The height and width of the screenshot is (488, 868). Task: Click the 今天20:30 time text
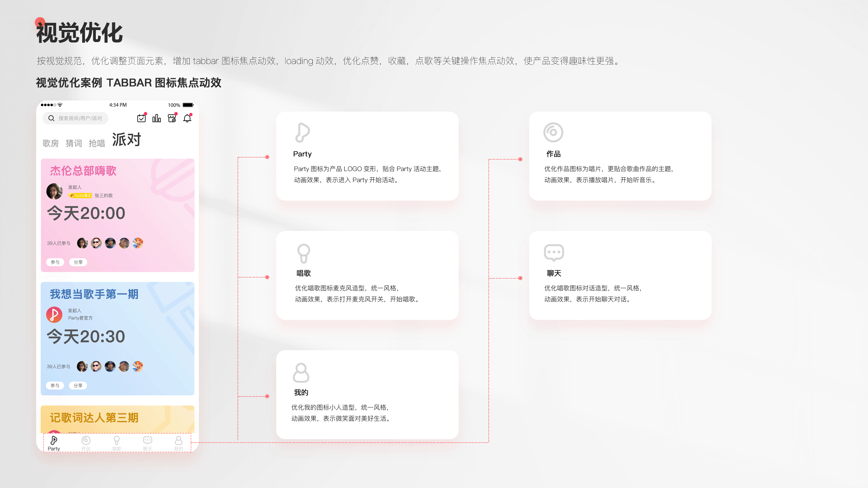click(86, 336)
